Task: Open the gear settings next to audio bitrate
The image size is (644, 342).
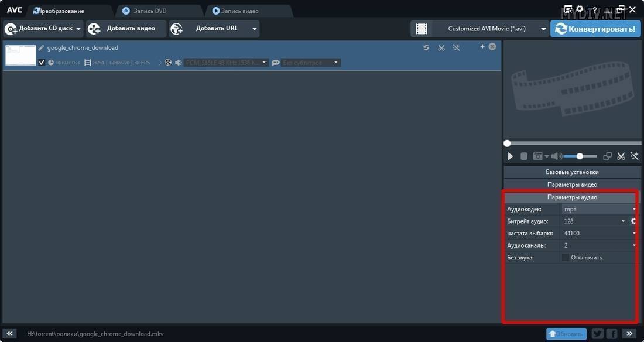Action: coord(633,221)
